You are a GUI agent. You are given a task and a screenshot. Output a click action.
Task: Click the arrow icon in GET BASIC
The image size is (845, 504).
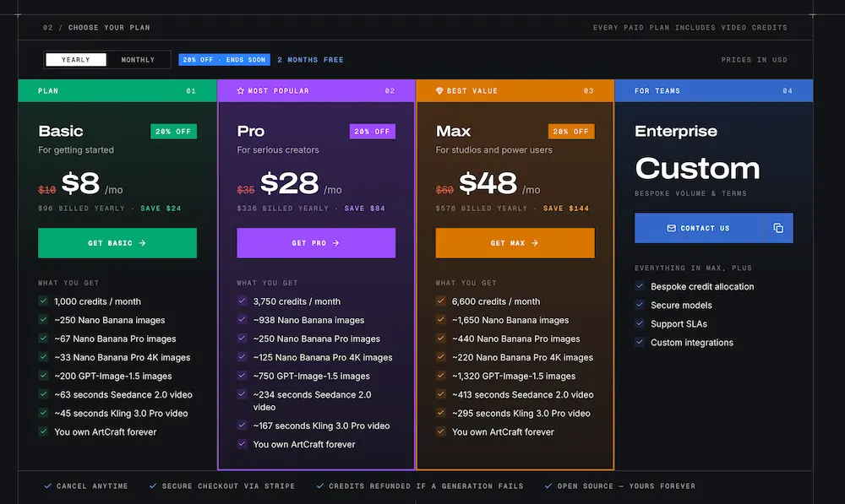click(x=142, y=243)
